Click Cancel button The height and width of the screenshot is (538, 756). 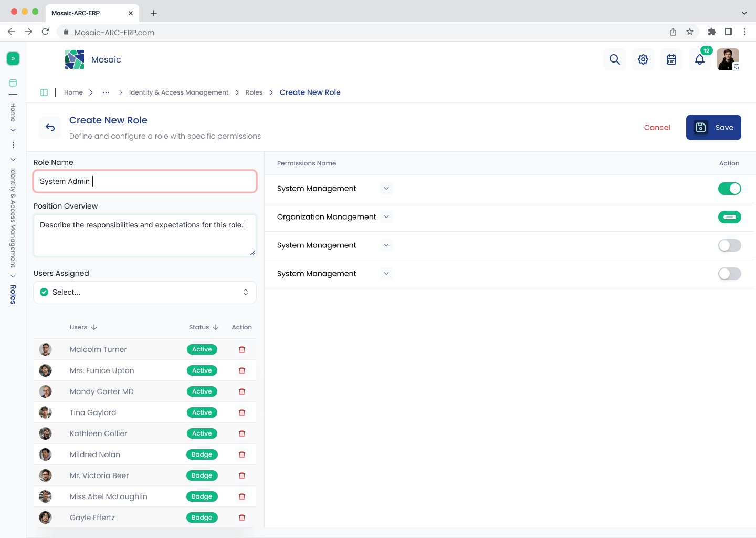(657, 128)
